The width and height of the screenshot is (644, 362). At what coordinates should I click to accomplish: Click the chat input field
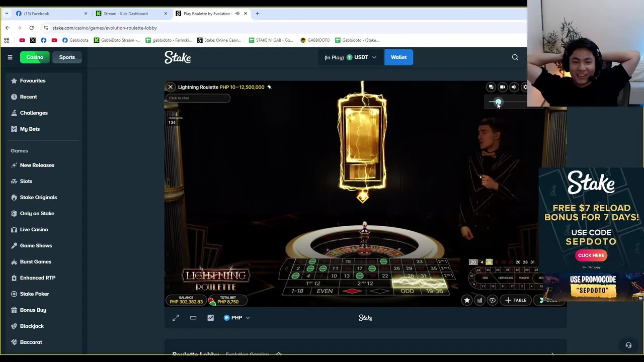coord(198,98)
